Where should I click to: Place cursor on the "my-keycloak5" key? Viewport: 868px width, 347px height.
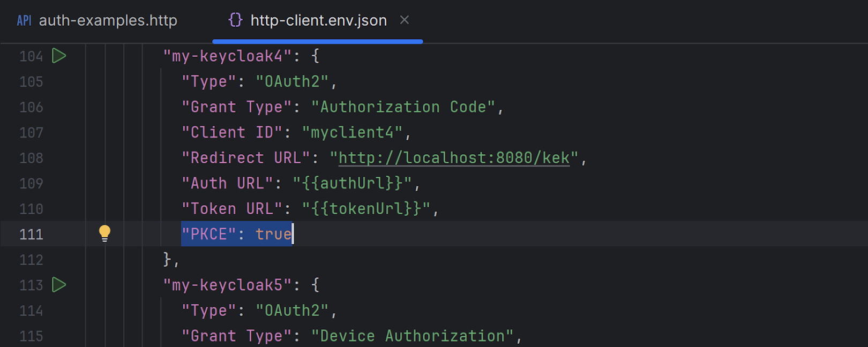pos(227,285)
